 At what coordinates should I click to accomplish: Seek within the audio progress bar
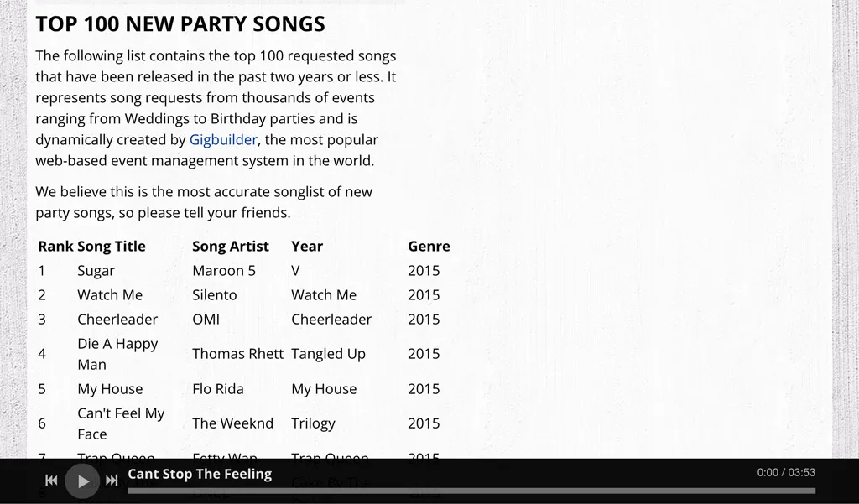tap(471, 491)
